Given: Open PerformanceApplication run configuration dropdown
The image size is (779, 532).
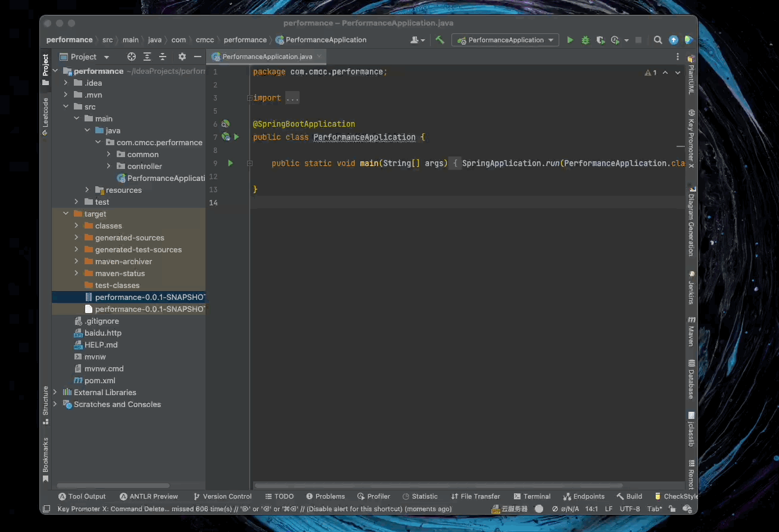Looking at the screenshot, I should pyautogui.click(x=505, y=40).
